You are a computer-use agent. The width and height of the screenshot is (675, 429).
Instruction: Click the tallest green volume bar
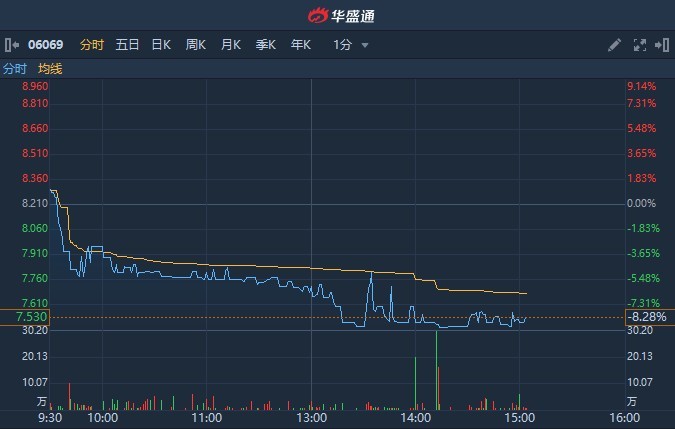[x=436, y=370]
